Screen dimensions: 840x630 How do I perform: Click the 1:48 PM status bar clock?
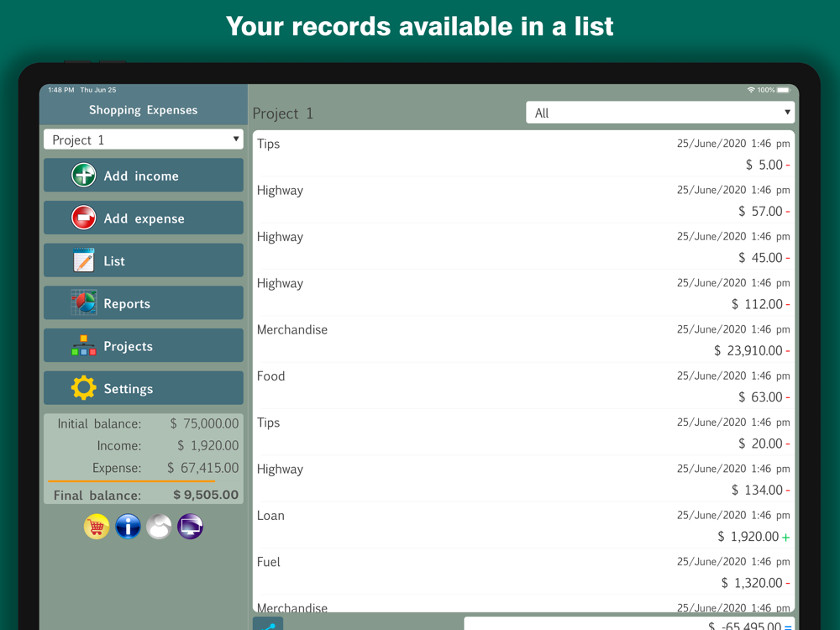coord(61,90)
